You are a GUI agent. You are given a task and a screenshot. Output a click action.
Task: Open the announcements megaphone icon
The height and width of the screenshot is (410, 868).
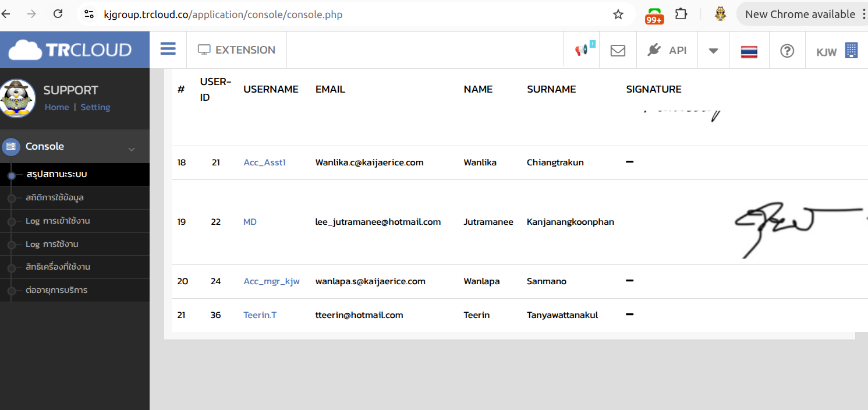tap(583, 50)
